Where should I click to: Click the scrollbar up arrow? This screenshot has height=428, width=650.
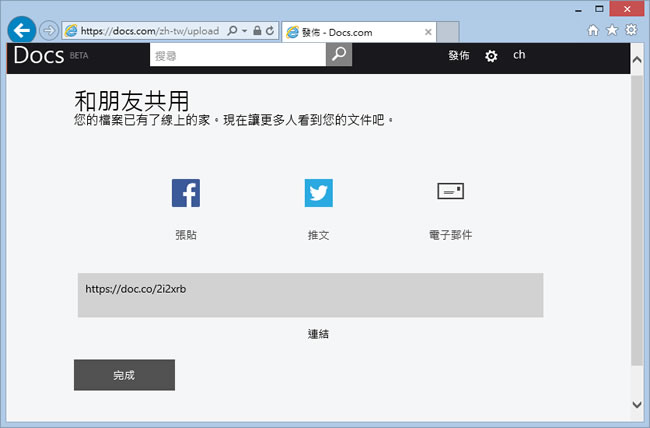pos(637,60)
